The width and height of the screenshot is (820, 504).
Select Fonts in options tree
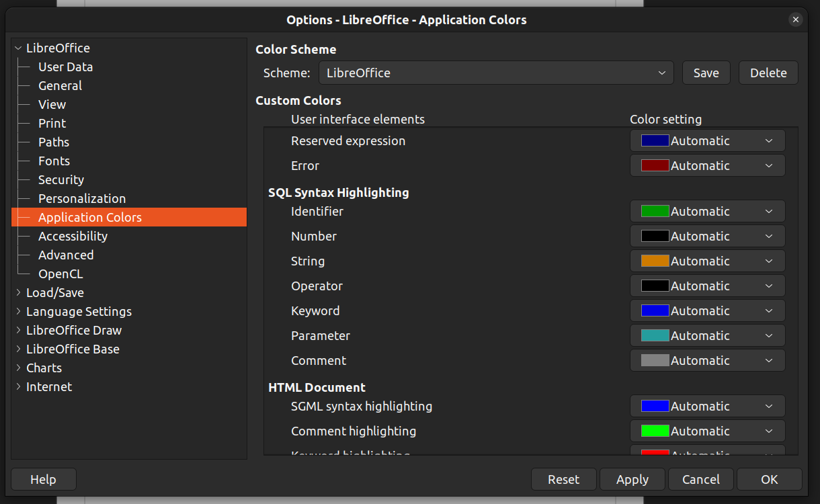(54, 161)
